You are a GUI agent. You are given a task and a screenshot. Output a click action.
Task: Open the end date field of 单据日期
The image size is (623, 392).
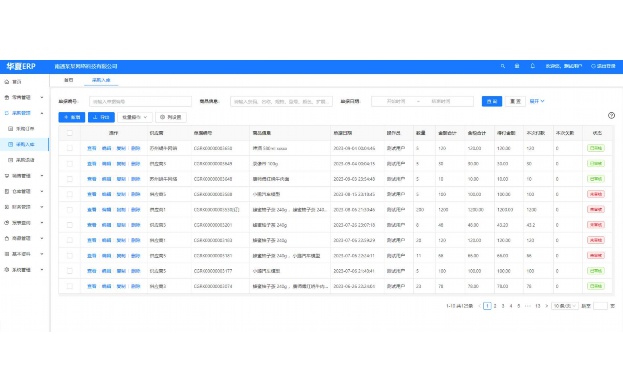441,101
